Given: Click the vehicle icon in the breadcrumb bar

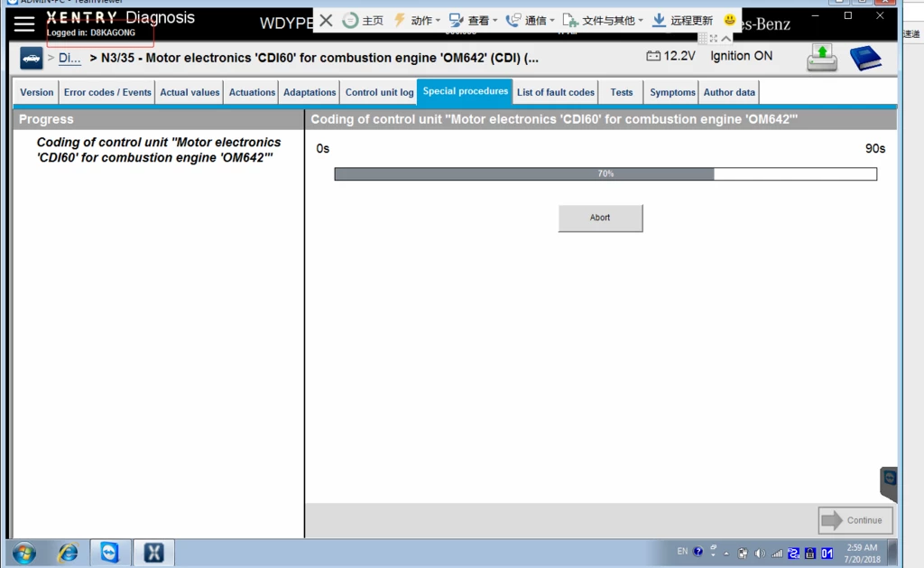Looking at the screenshot, I should tap(31, 58).
